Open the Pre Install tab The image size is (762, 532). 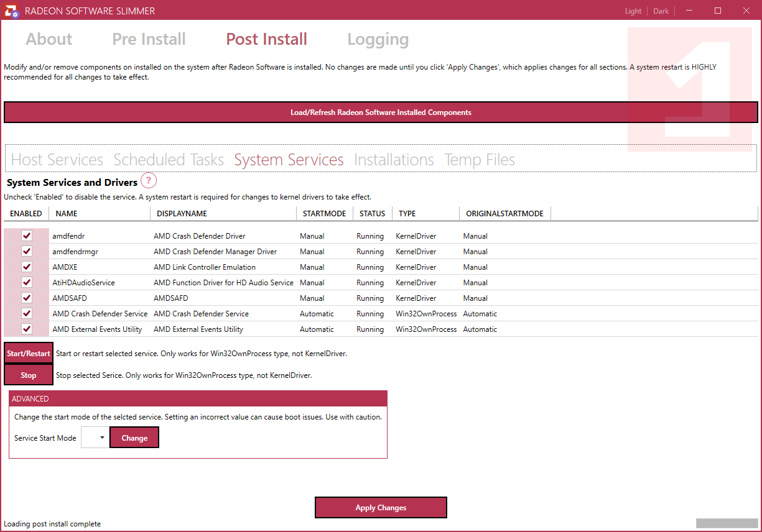coord(149,39)
